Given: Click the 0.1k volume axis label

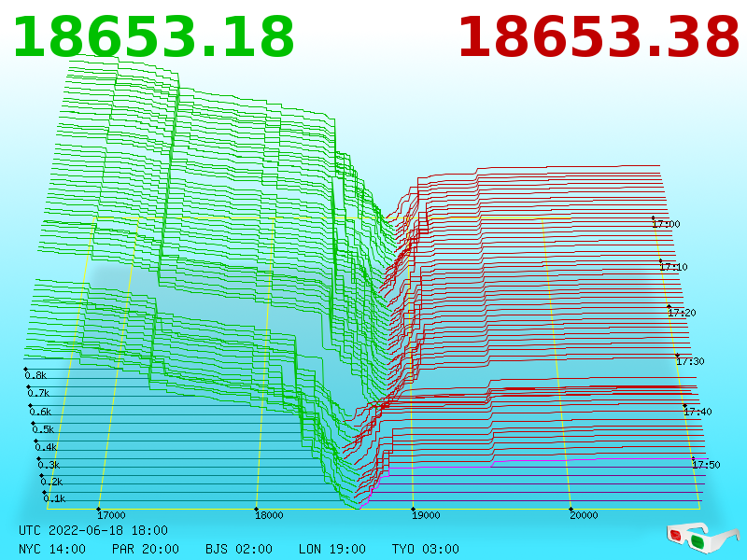Looking at the screenshot, I should click(x=55, y=499).
